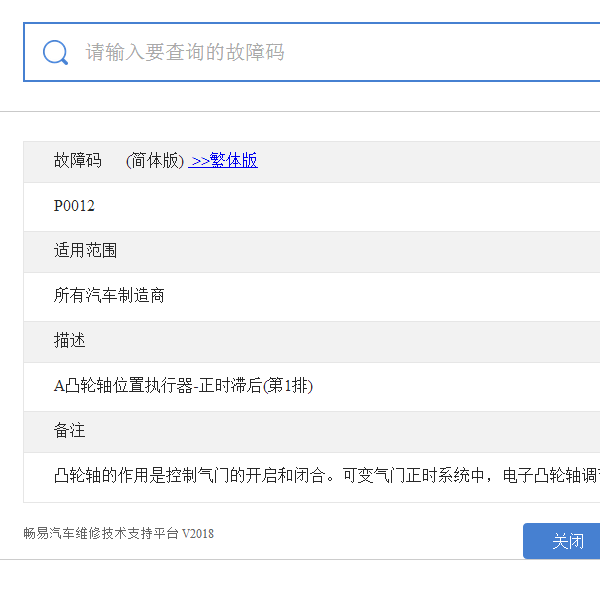This screenshot has width=600, height=593.
Task: Click the 描述 header row
Action: coord(312,342)
